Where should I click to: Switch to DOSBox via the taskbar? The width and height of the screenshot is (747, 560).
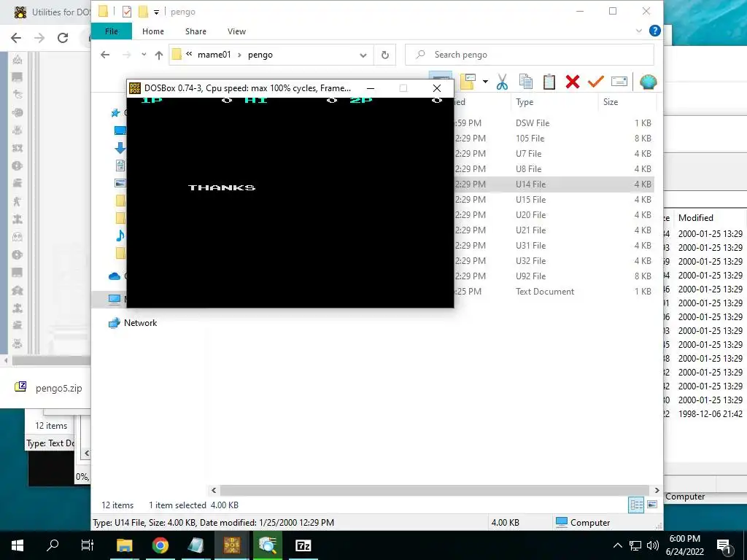[x=231, y=545]
